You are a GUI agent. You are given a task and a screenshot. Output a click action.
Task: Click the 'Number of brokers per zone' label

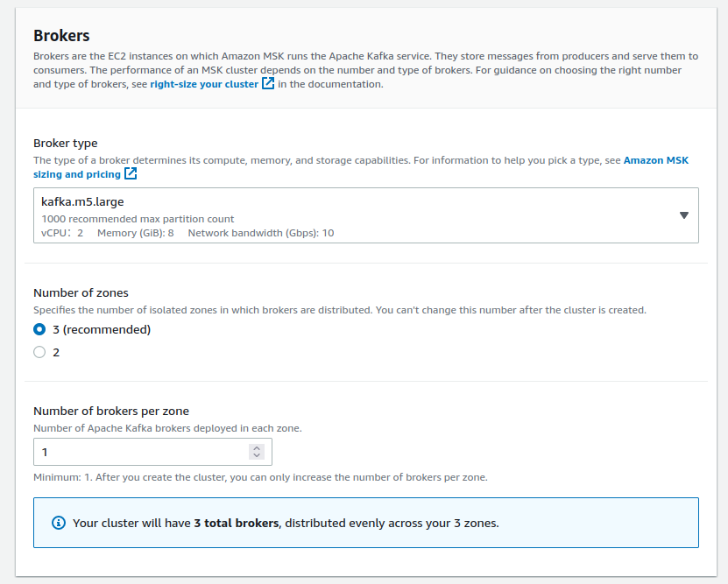click(111, 412)
